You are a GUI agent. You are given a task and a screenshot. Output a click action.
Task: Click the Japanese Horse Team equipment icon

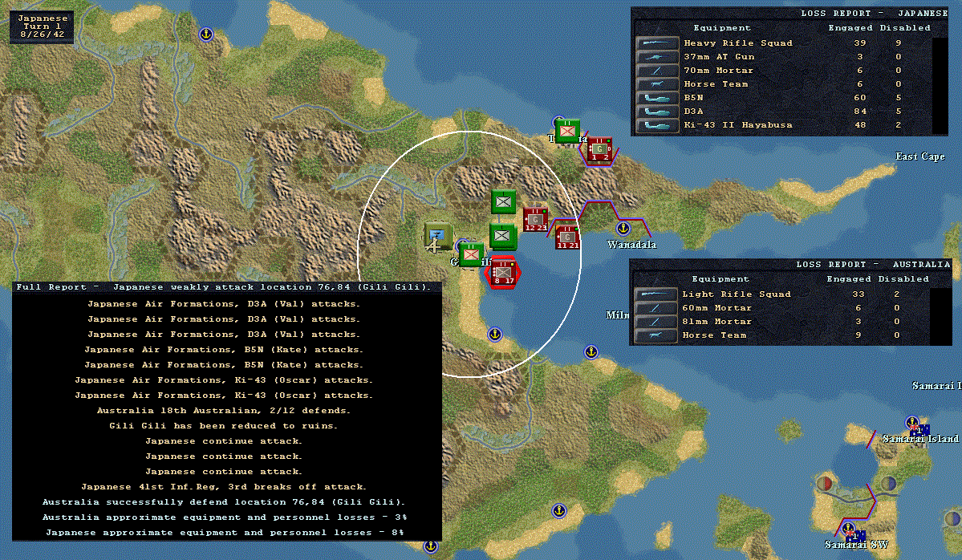(657, 84)
